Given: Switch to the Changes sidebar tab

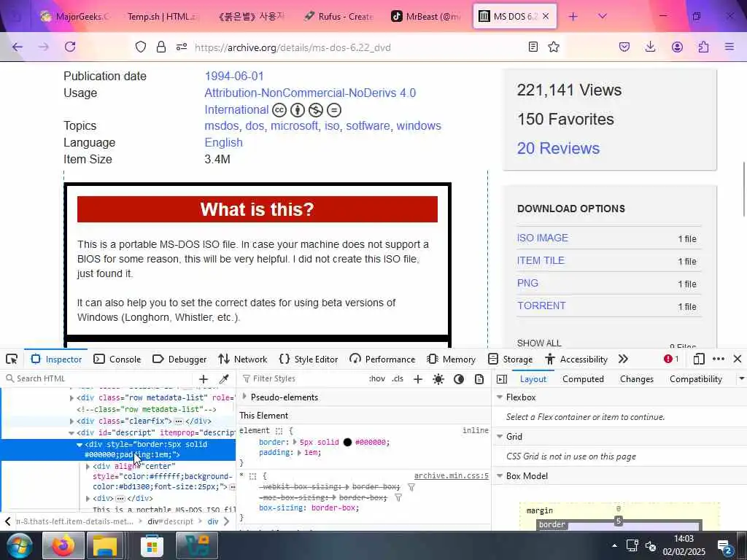Looking at the screenshot, I should tap(636, 379).
